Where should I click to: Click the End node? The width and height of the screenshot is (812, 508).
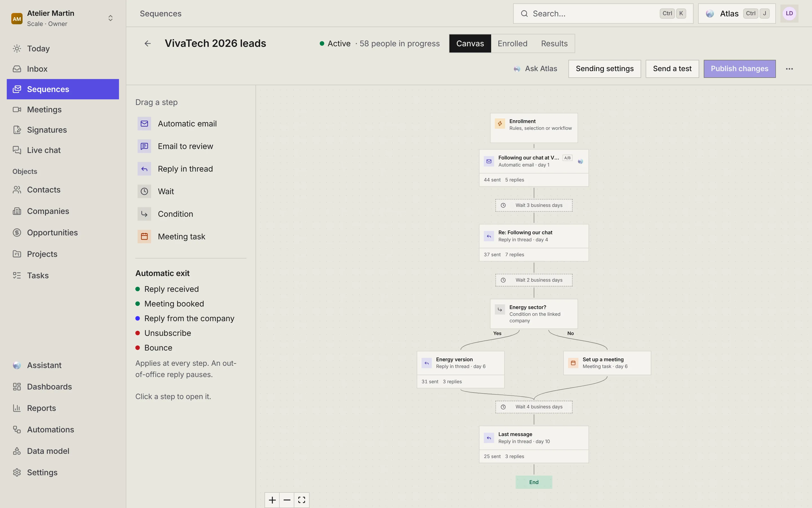(534, 482)
